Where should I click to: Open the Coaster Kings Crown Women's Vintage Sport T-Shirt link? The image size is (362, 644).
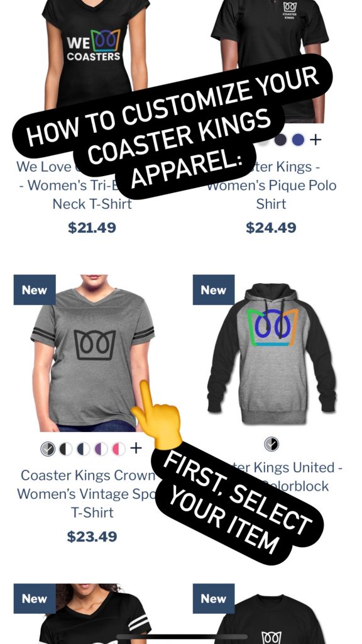[x=88, y=494]
